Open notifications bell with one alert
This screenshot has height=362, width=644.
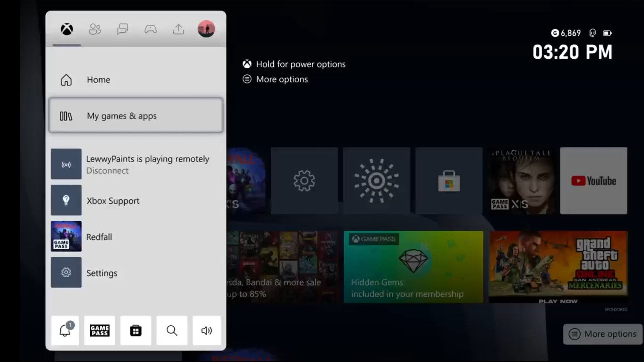click(x=65, y=330)
